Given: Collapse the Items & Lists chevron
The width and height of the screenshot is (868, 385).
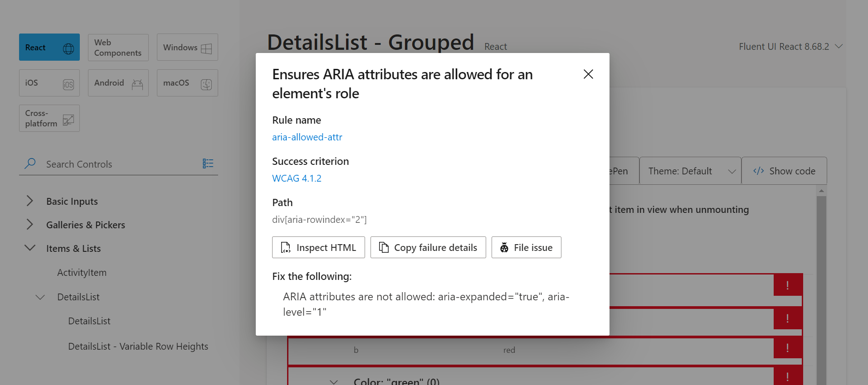Looking at the screenshot, I should coord(30,248).
